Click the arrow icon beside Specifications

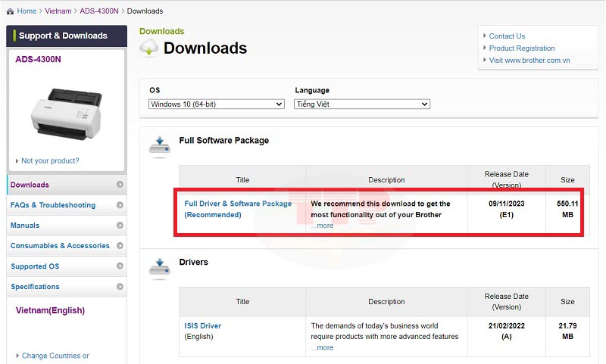click(x=120, y=287)
